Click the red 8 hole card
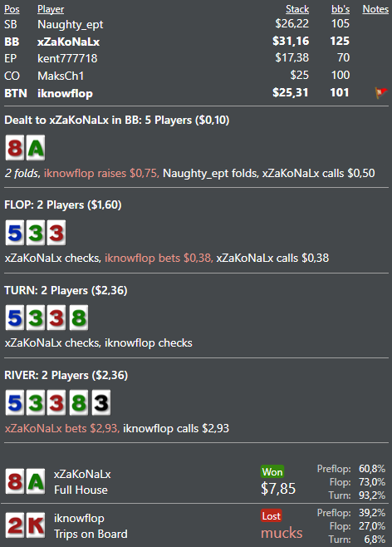Screen dimensions: 392x547 [15, 148]
